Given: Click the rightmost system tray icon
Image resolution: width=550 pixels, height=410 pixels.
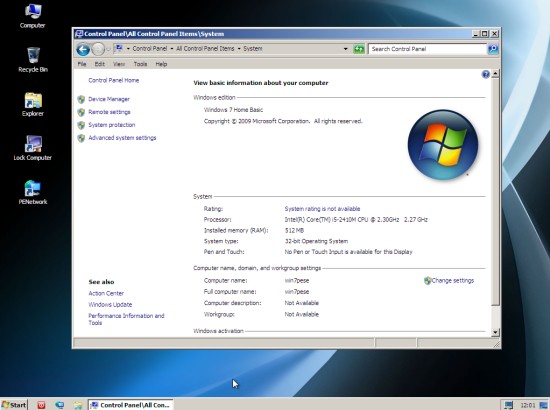Looking at the screenshot, I should (x=543, y=405).
